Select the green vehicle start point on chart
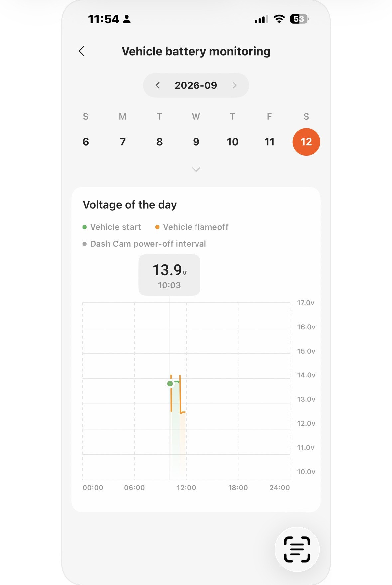392x585 pixels. (170, 384)
